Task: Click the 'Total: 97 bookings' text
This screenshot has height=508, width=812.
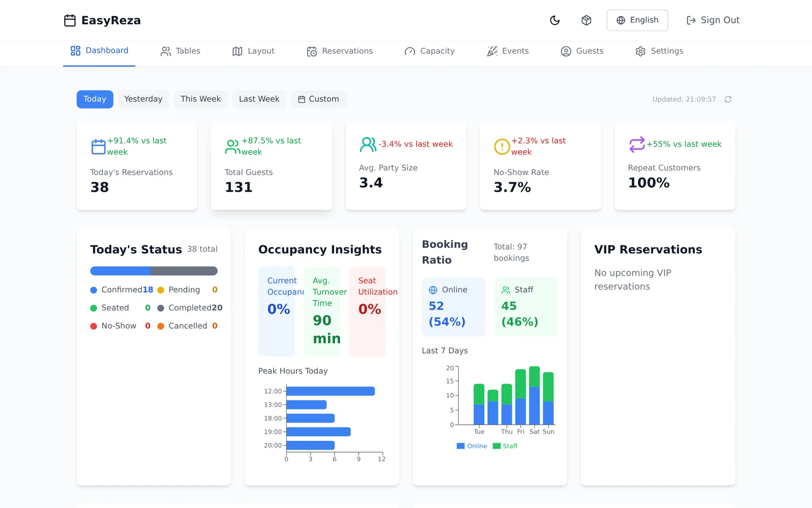Action: [511, 252]
